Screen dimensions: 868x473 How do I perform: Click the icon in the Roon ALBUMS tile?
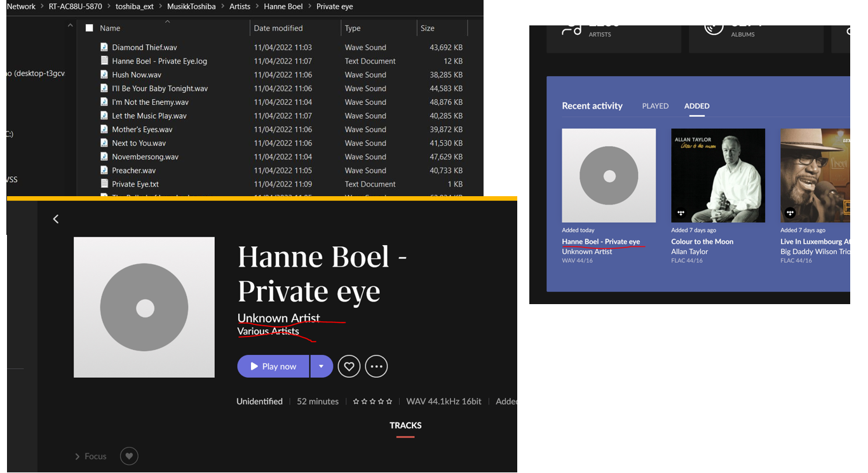click(x=714, y=29)
